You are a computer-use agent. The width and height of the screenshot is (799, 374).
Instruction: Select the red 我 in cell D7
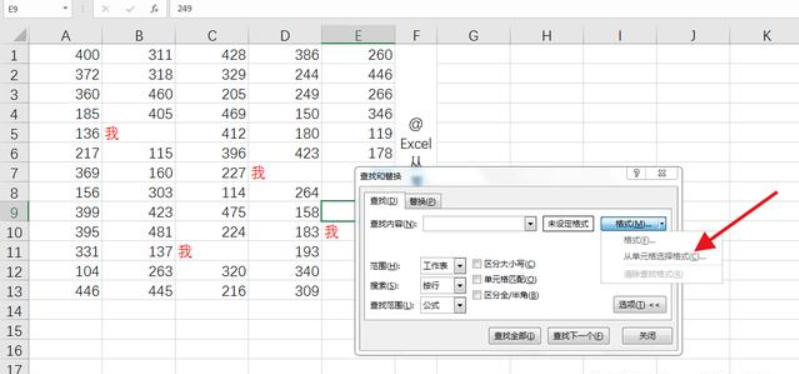(x=258, y=173)
